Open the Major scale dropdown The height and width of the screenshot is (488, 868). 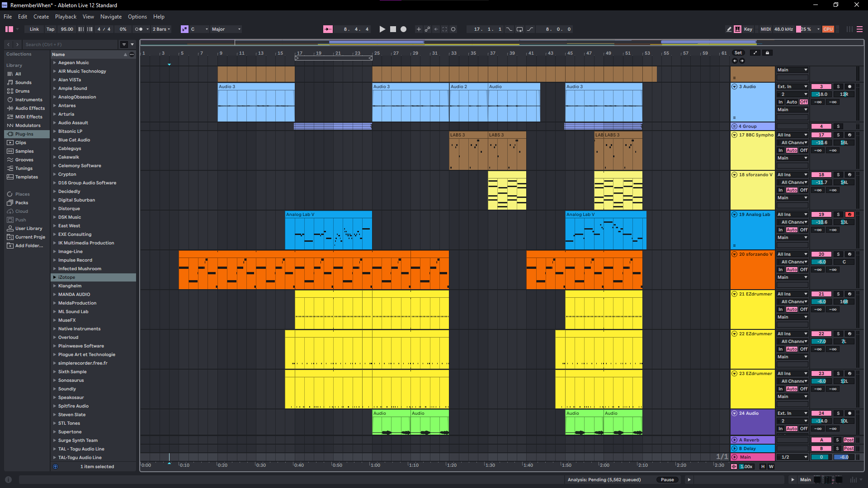pos(226,29)
